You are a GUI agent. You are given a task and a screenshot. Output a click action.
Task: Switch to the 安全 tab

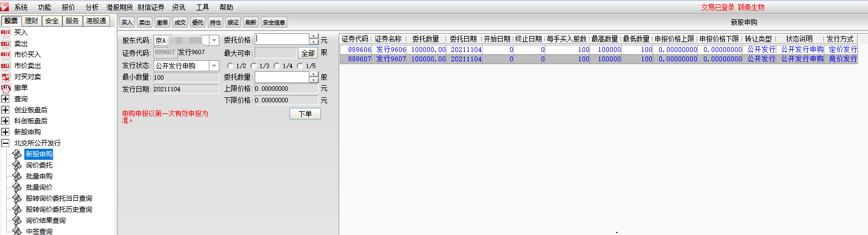[x=52, y=21]
